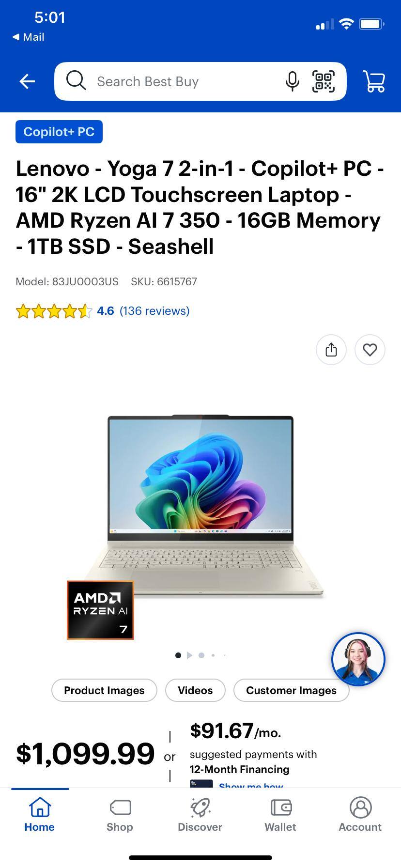
Task: Open the 136 reviews link
Action: coord(154,310)
